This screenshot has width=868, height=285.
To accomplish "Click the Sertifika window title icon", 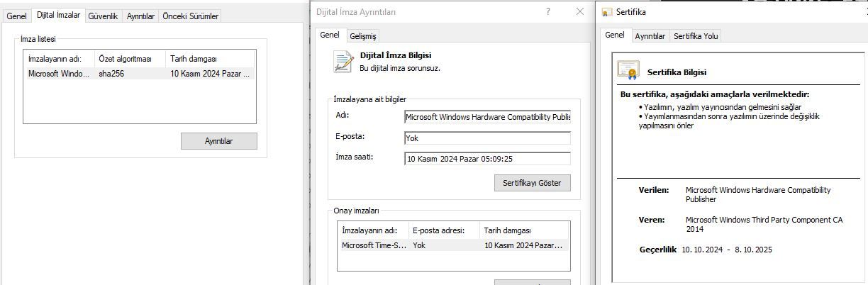I will [x=606, y=12].
